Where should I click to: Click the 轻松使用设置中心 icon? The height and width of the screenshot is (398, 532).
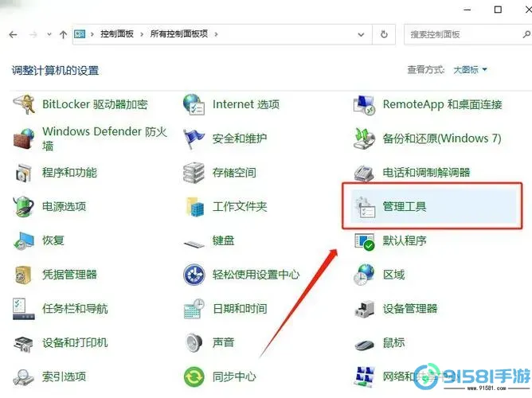(x=194, y=275)
